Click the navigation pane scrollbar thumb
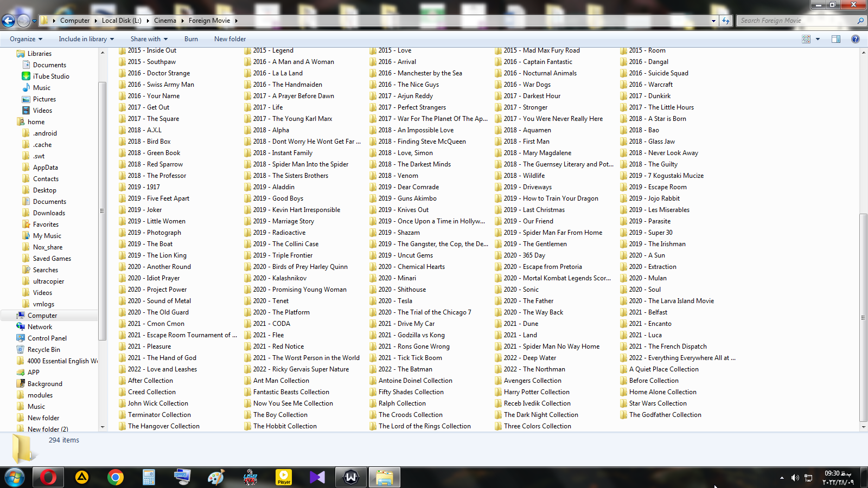The height and width of the screenshot is (488, 868). point(102,211)
